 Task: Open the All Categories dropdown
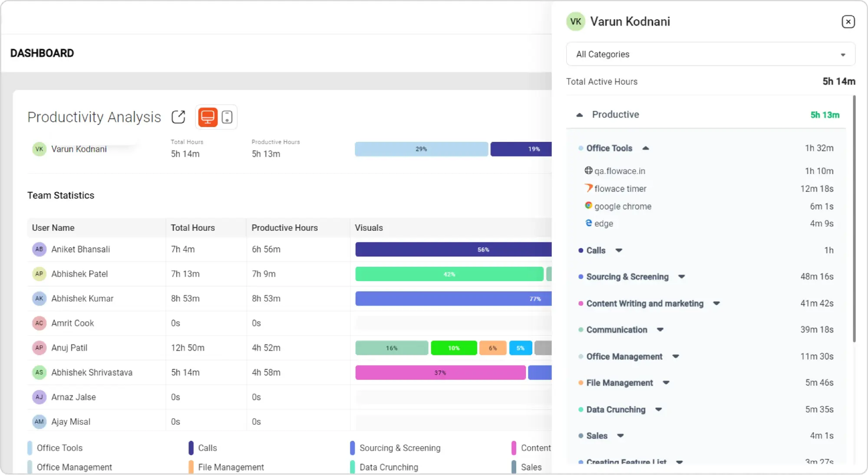710,54
